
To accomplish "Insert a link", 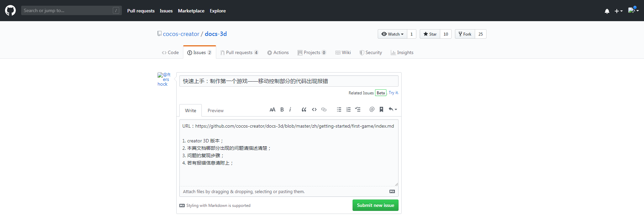I will [x=324, y=109].
